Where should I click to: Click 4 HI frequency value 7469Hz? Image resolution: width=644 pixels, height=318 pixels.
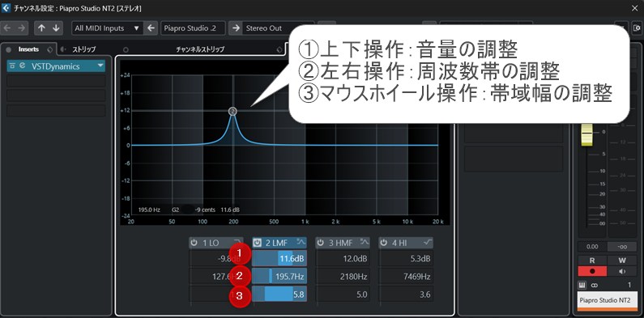tap(406, 277)
